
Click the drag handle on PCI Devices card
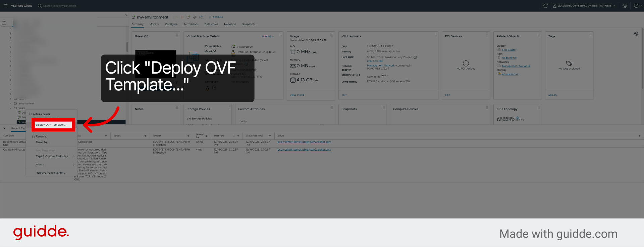[487, 35]
